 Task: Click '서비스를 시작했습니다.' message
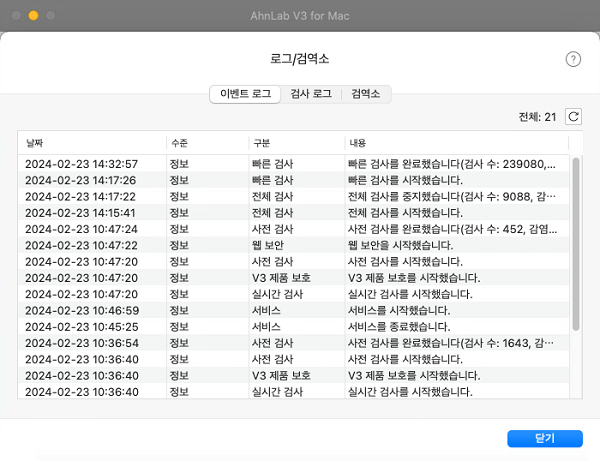[x=399, y=311]
